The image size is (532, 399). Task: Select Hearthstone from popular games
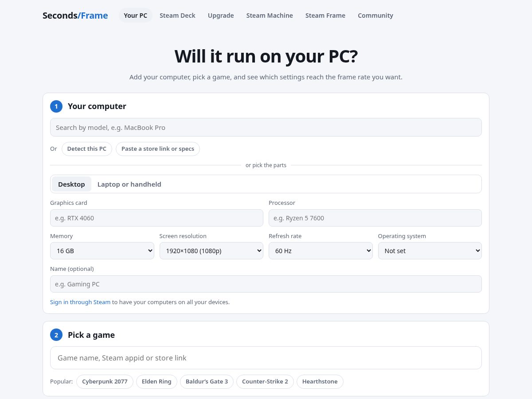pyautogui.click(x=320, y=382)
